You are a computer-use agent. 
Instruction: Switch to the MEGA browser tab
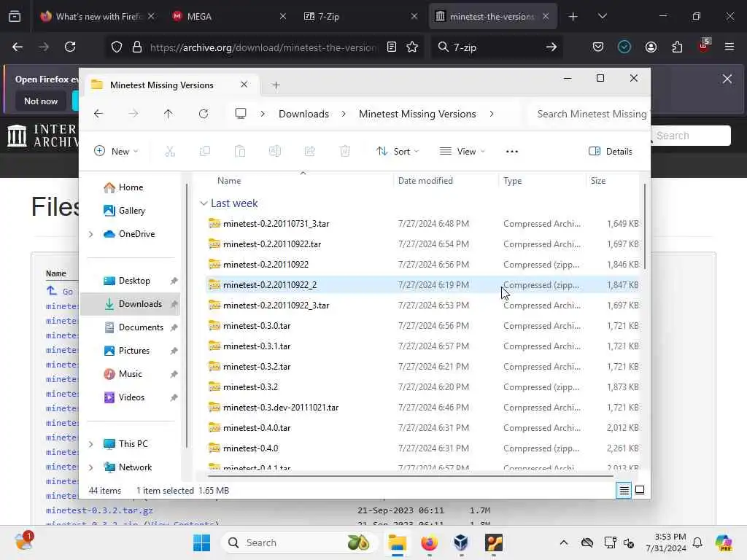coord(229,16)
